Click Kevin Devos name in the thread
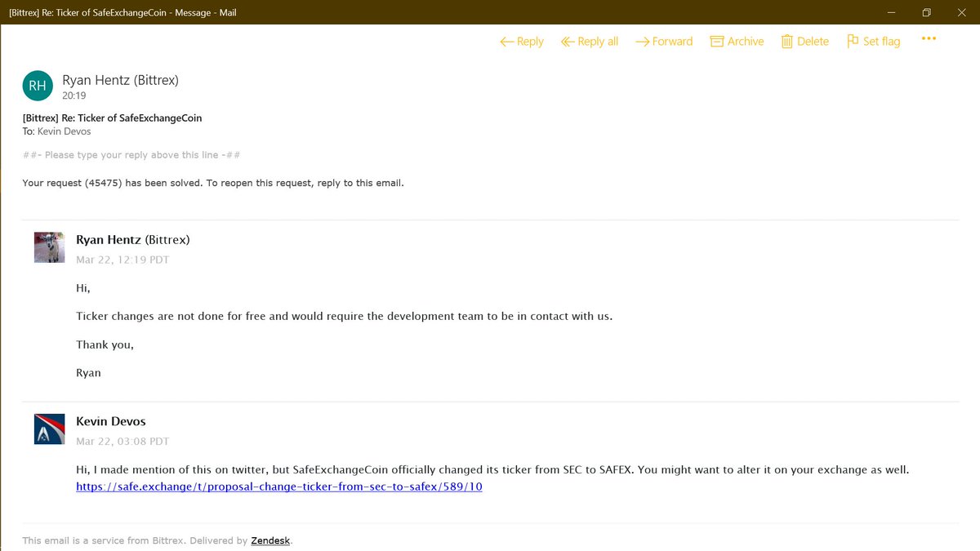 (x=111, y=421)
